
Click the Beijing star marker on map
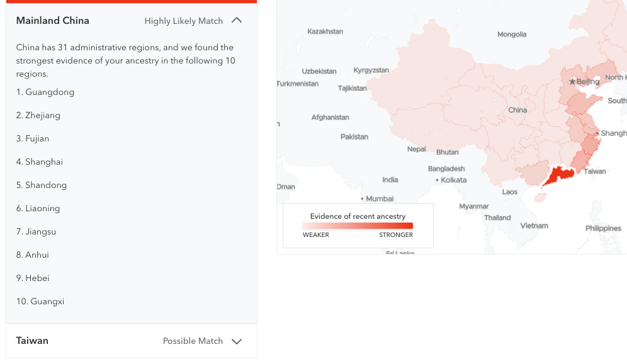[x=572, y=82]
